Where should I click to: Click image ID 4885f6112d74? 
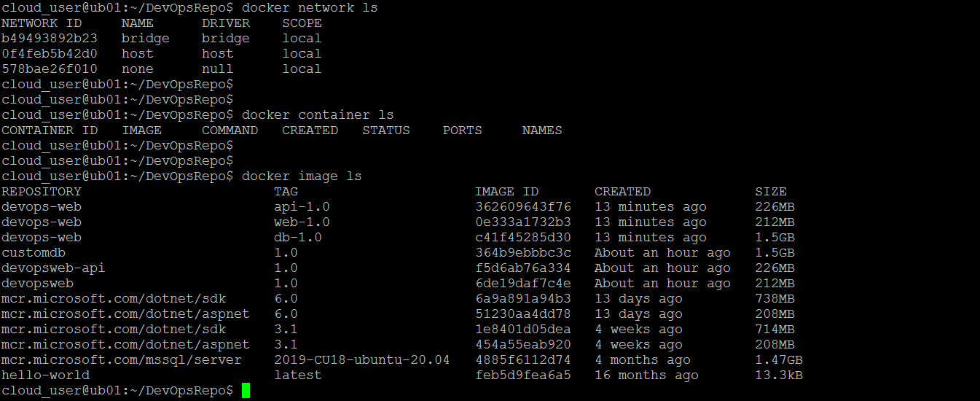click(x=522, y=360)
